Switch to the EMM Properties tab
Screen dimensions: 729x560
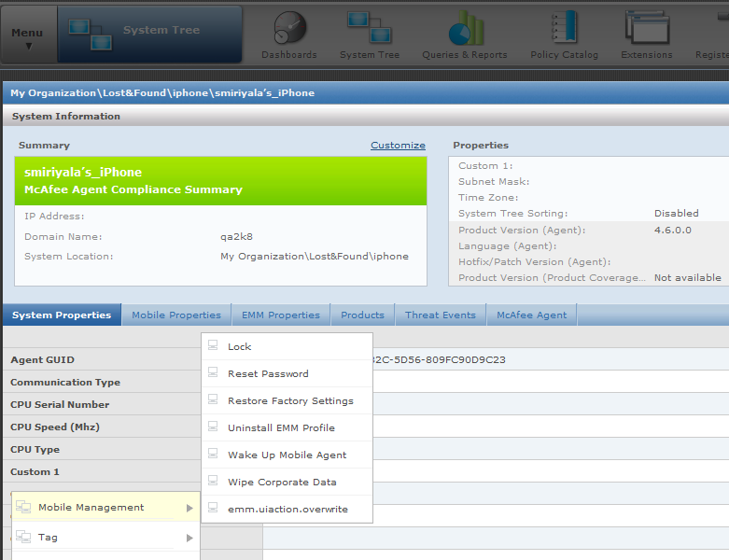click(x=281, y=315)
